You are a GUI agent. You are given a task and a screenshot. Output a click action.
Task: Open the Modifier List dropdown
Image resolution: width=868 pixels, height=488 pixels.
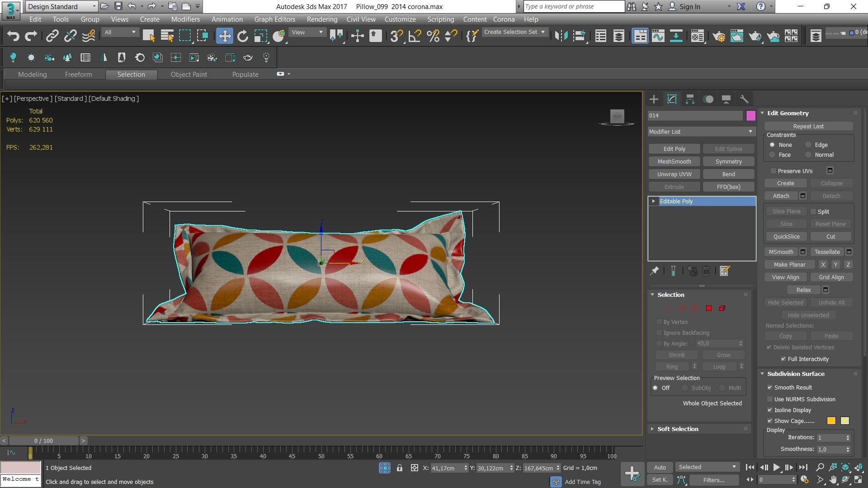tap(701, 132)
